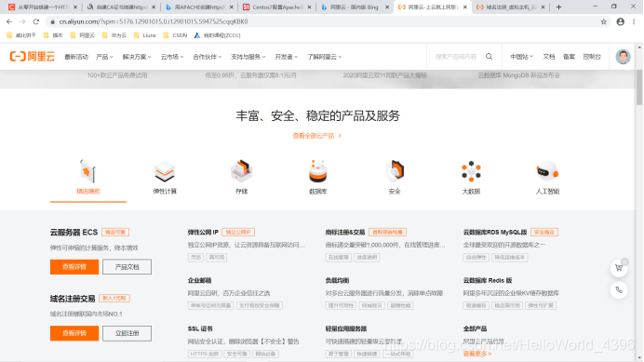Expand the 产品 dropdown menu
This screenshot has width=644, height=362.
104,57
